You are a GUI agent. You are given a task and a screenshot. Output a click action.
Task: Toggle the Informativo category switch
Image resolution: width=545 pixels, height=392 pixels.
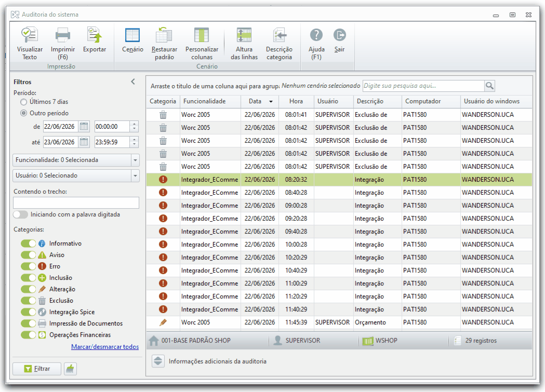point(28,244)
